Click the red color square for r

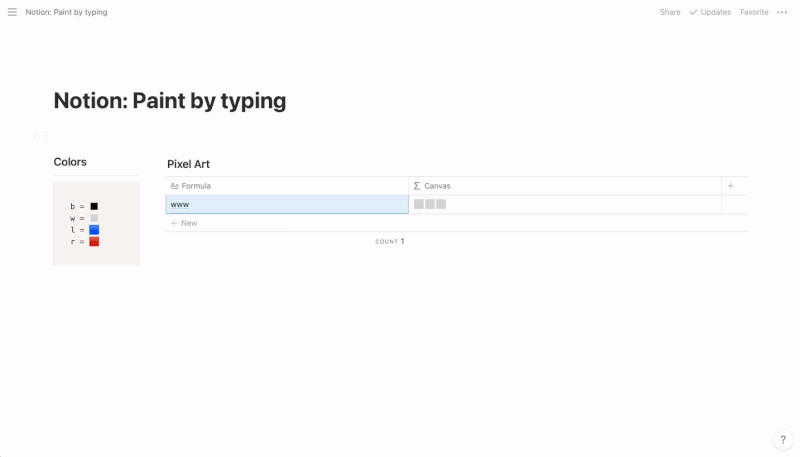pos(94,241)
